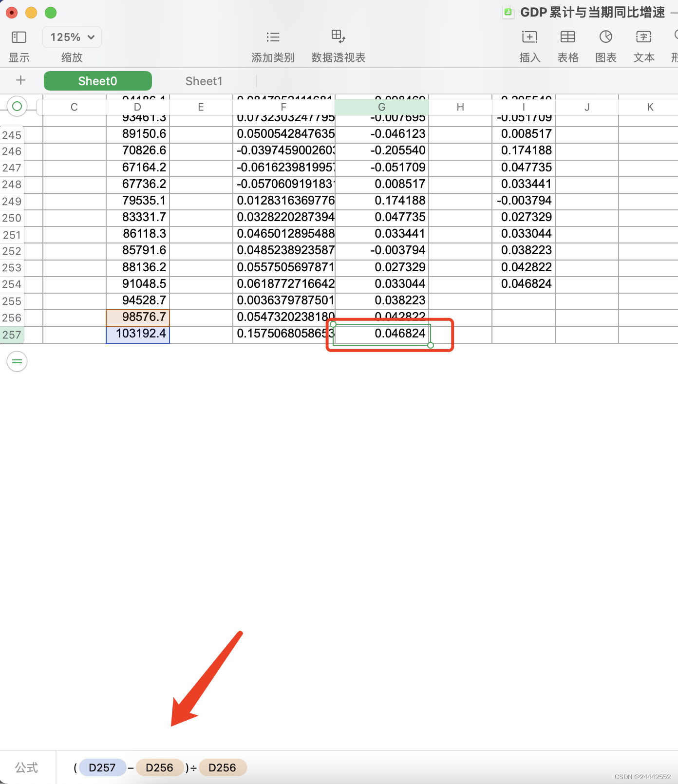Select column H header
The height and width of the screenshot is (784, 678).
(460, 107)
